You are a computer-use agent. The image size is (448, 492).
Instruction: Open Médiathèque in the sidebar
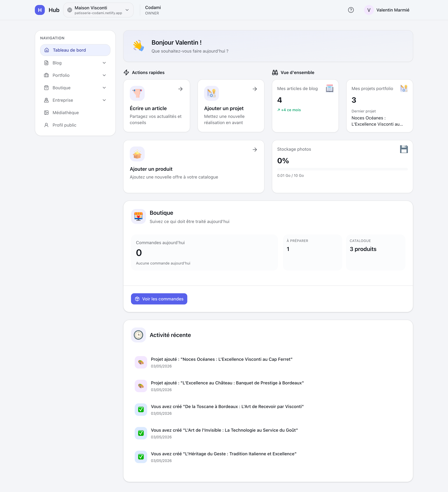(x=75, y=113)
